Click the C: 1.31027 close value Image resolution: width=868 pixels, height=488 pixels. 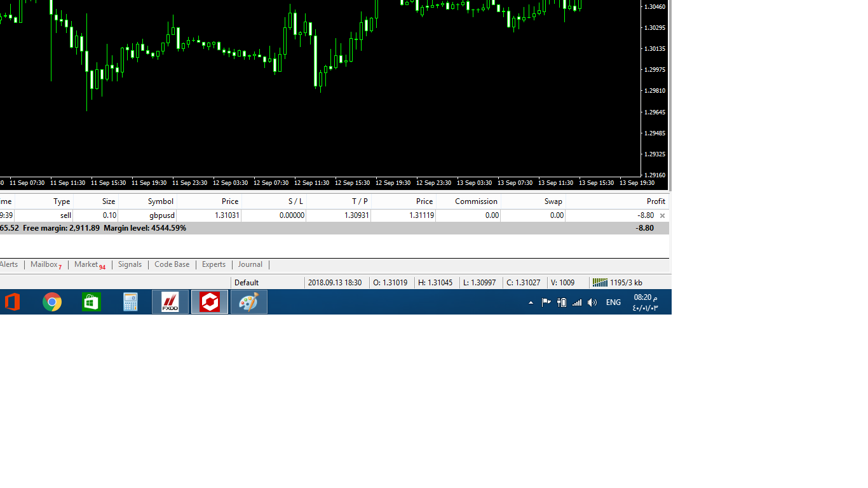[524, 283]
